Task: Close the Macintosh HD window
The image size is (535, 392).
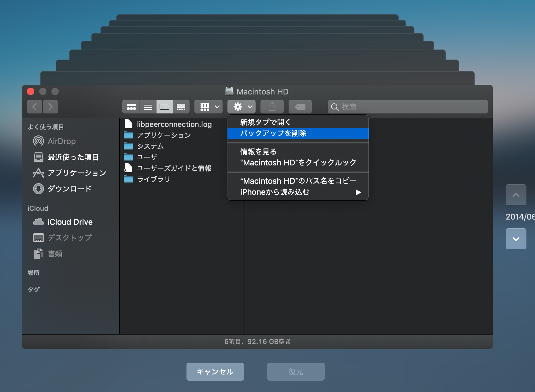Action: click(31, 91)
